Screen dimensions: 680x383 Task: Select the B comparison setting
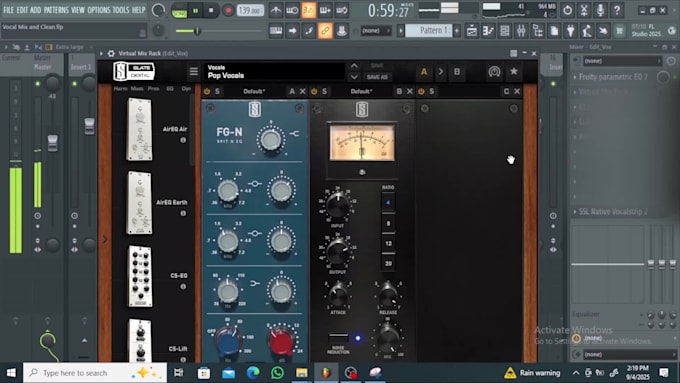(457, 72)
